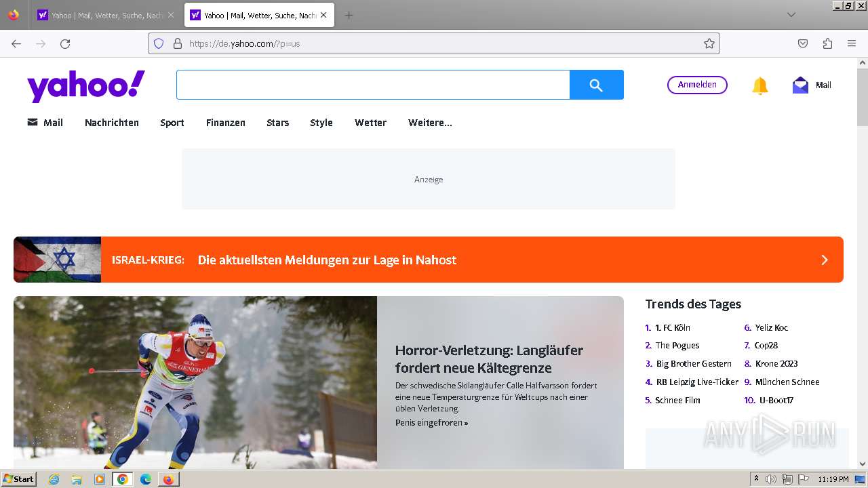Viewport: 868px width, 488px height.
Task: Open the Wetter section
Action: 371,123
